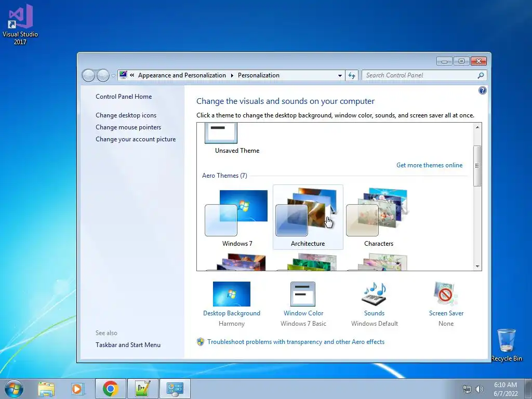Click the refresh icon beside address bar

(x=352, y=76)
